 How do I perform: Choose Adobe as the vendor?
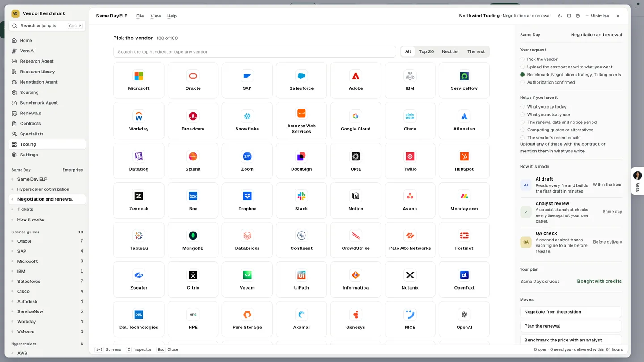click(356, 80)
